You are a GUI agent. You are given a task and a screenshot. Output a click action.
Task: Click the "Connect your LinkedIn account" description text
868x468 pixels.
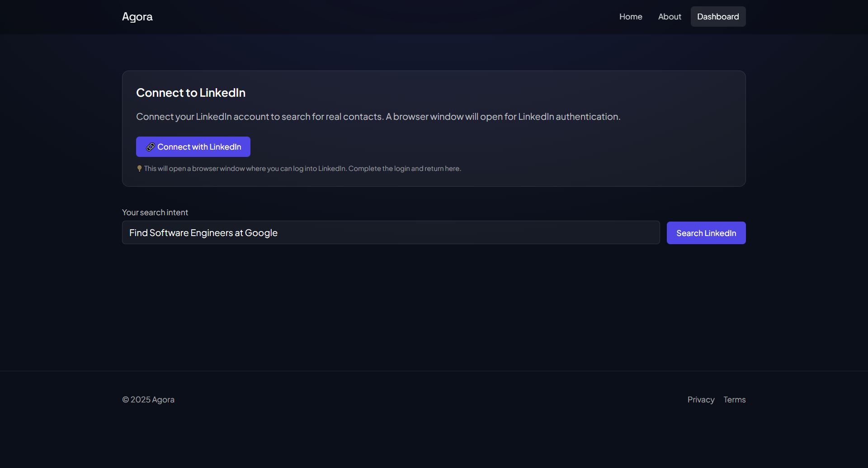pos(378,117)
